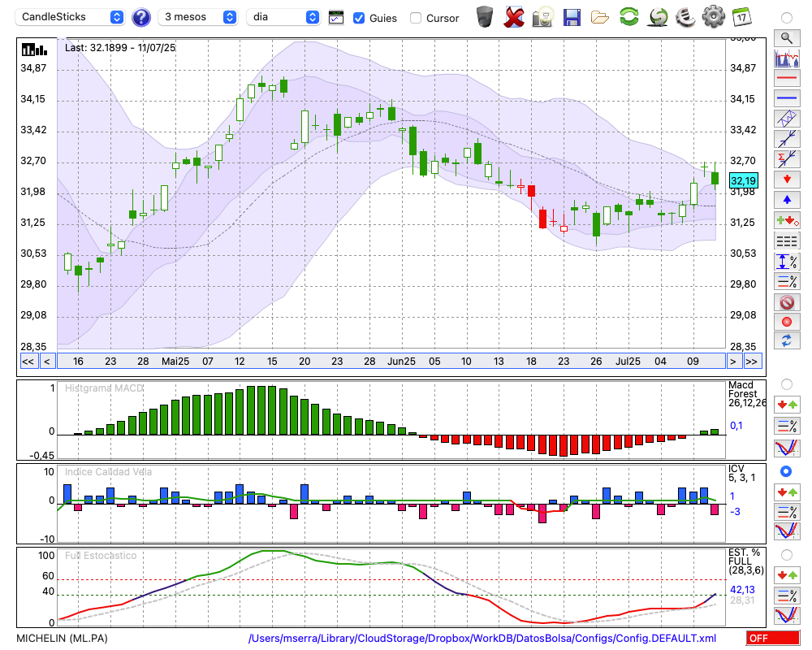Enable the Cursor checkbox
The width and height of the screenshot is (812, 650).
pos(415,18)
